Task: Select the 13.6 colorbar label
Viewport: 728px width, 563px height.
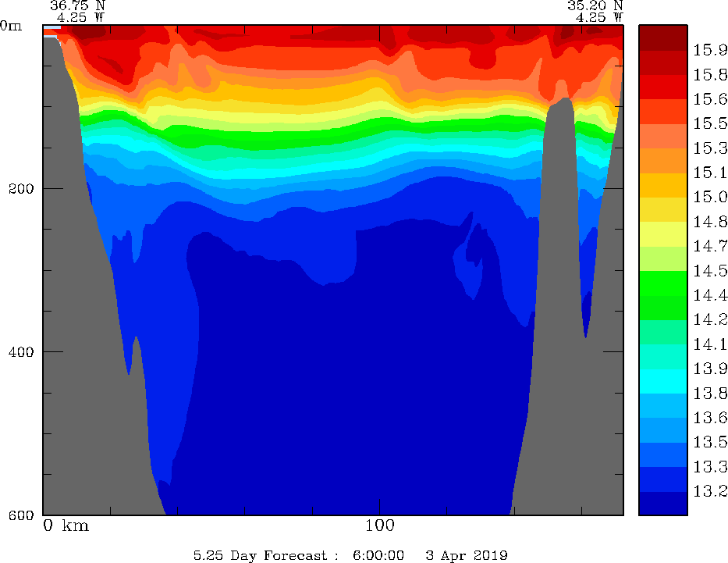Action: [710, 418]
